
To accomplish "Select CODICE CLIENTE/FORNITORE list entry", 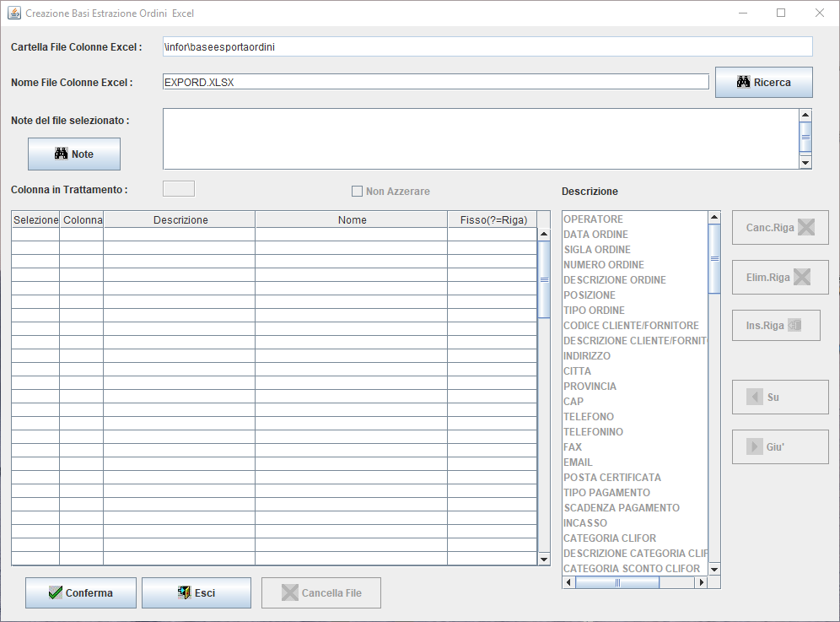I will (x=635, y=326).
